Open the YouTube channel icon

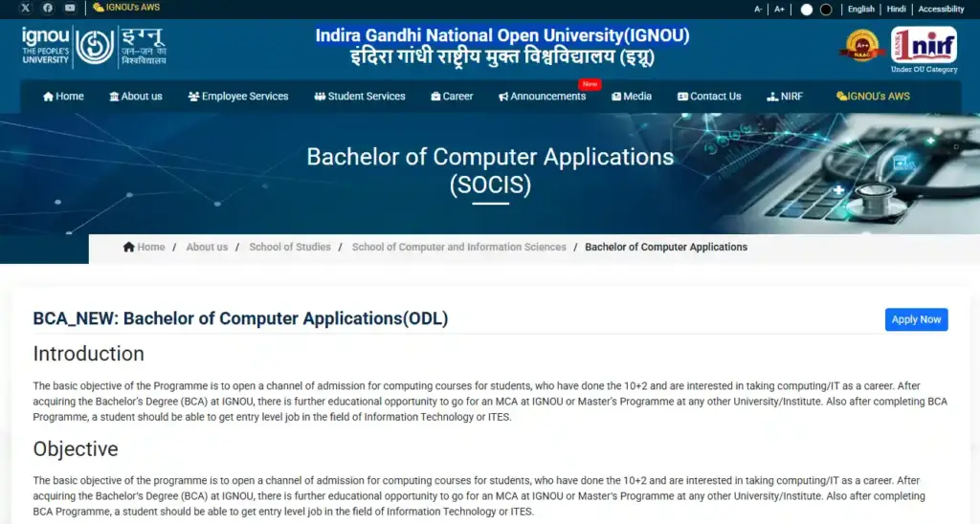click(70, 8)
